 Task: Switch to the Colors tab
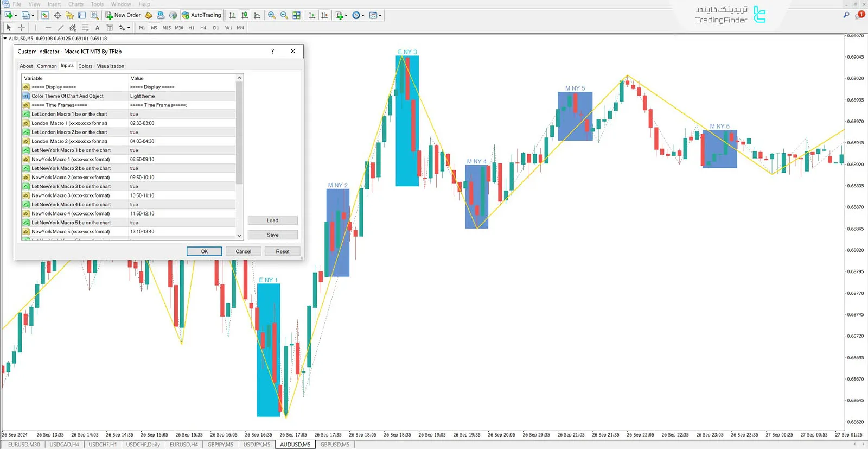(x=85, y=66)
